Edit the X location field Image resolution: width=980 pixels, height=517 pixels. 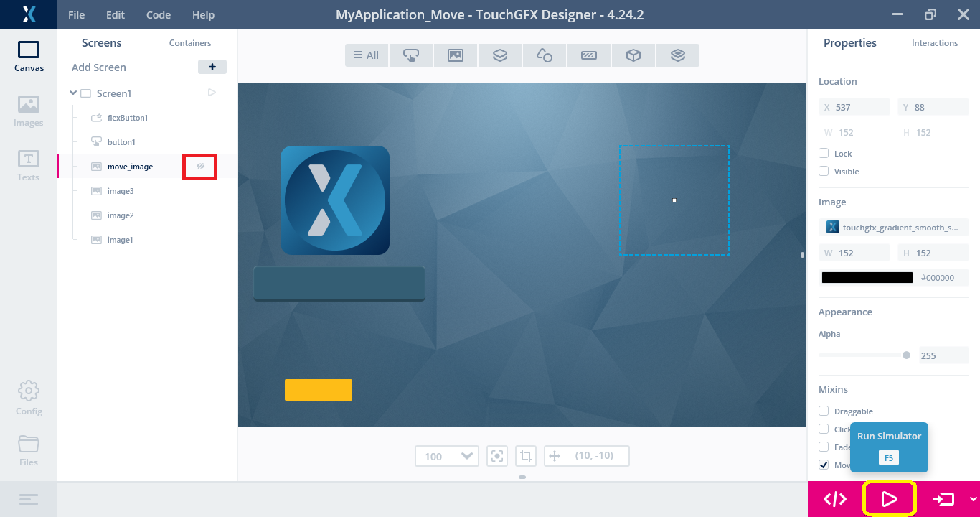click(x=854, y=107)
